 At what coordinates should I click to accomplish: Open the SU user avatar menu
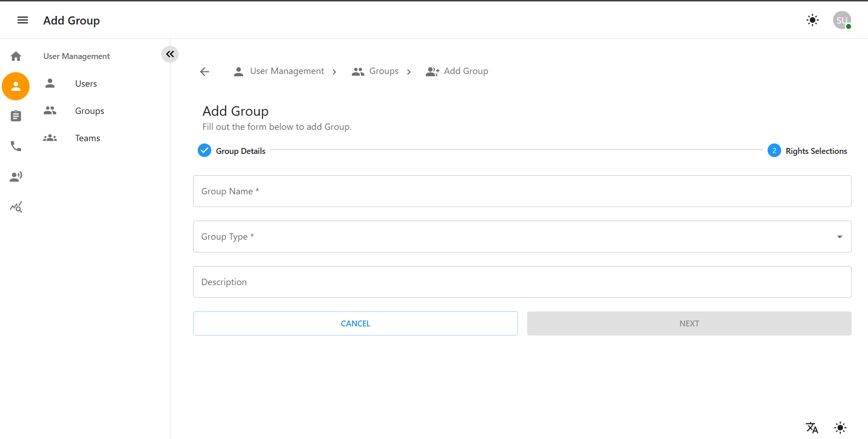(x=842, y=20)
